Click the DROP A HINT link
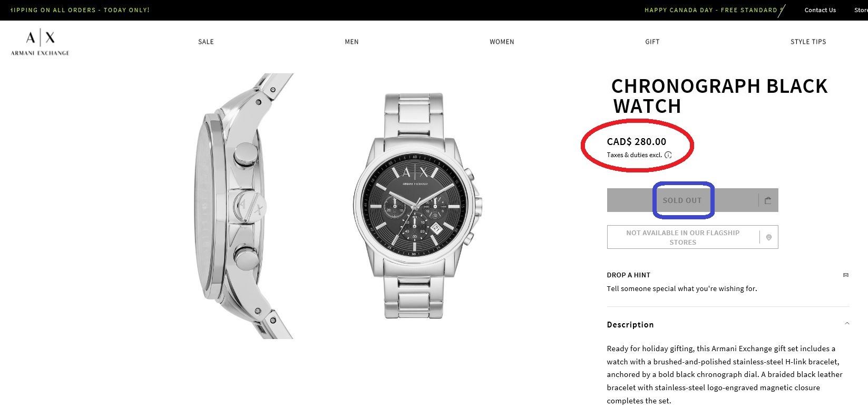 pyautogui.click(x=629, y=275)
